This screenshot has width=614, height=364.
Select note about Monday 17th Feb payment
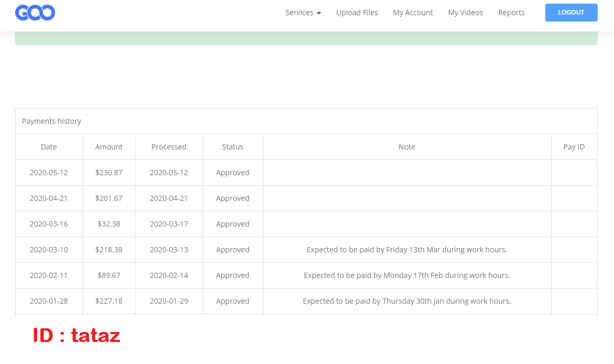tap(407, 275)
